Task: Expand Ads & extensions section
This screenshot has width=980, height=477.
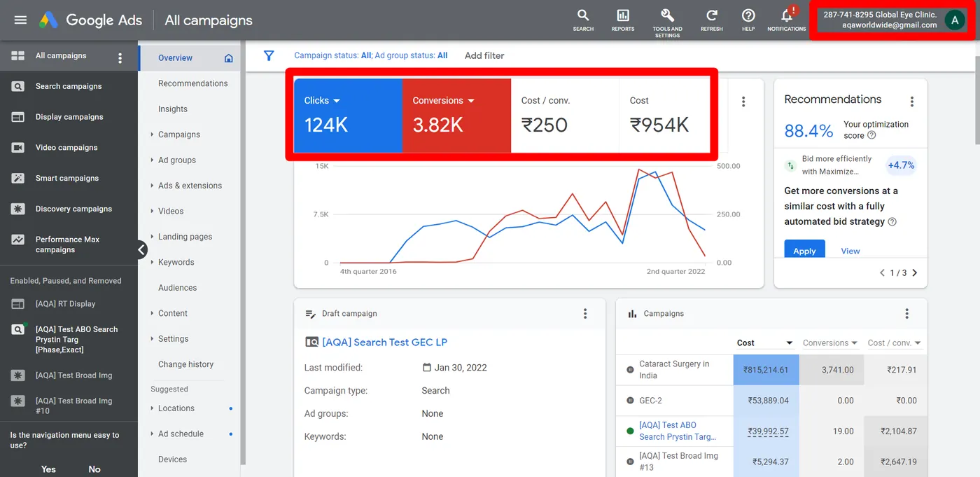Action: tap(152, 186)
